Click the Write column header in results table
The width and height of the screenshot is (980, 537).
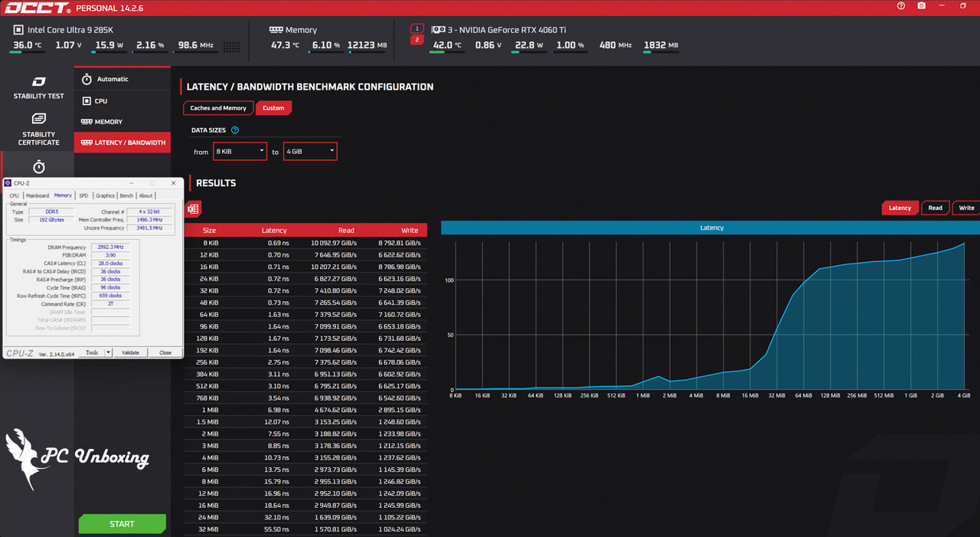pos(410,230)
